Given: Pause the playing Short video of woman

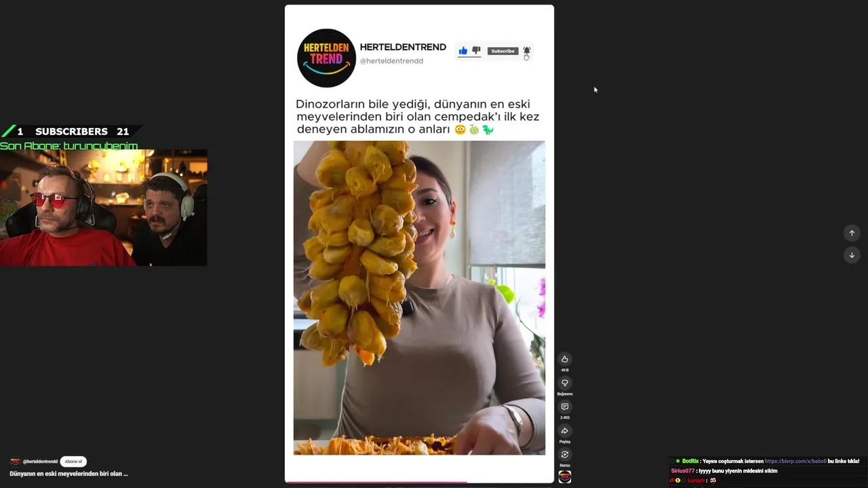Looking at the screenshot, I should [419, 298].
